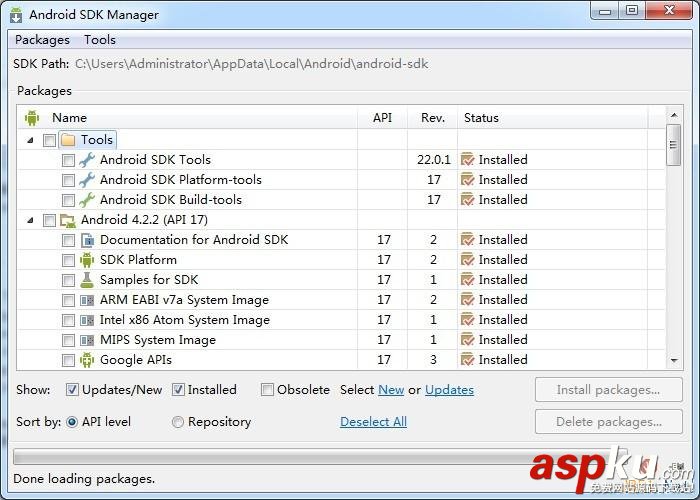Click installed status icon for Android SDK Platform-tools
This screenshot has width=700, height=500.
(467, 179)
